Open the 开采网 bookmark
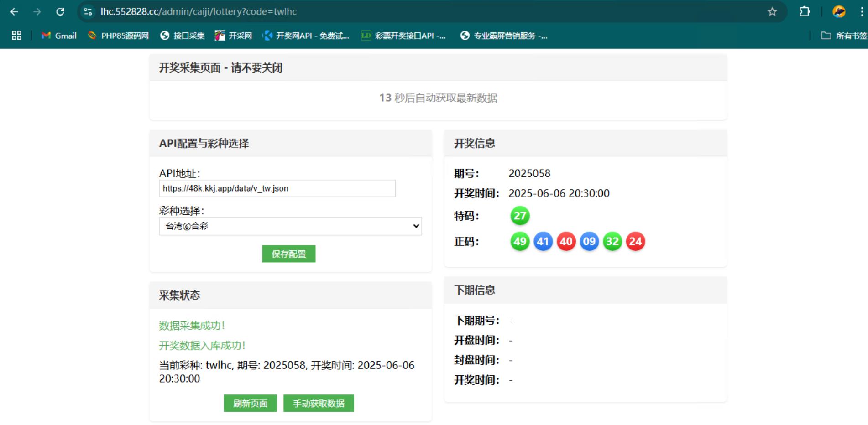 234,36
